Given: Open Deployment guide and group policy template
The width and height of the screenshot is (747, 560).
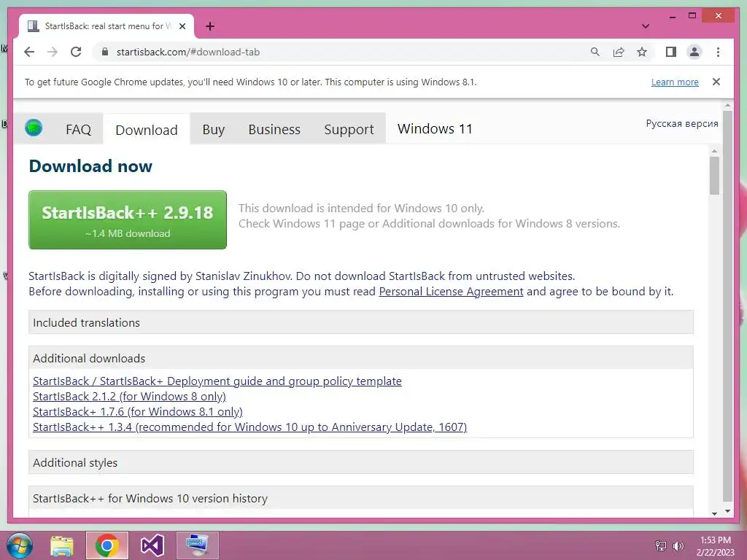Looking at the screenshot, I should click(217, 381).
